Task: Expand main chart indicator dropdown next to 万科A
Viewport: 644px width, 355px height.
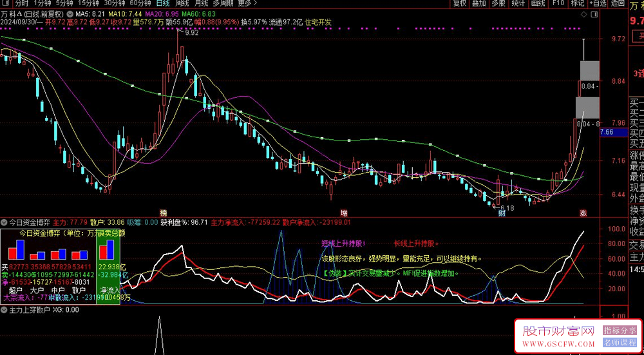Action: (x=69, y=14)
